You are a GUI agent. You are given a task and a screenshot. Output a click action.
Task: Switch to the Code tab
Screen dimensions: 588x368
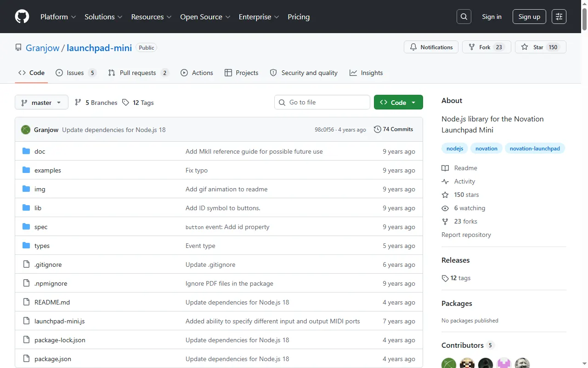pyautogui.click(x=31, y=73)
